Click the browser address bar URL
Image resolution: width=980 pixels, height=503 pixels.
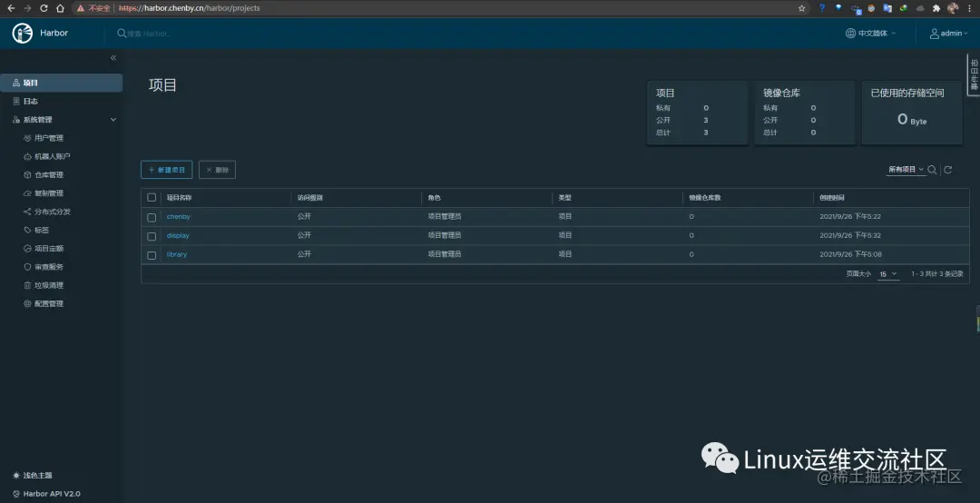tap(190, 8)
